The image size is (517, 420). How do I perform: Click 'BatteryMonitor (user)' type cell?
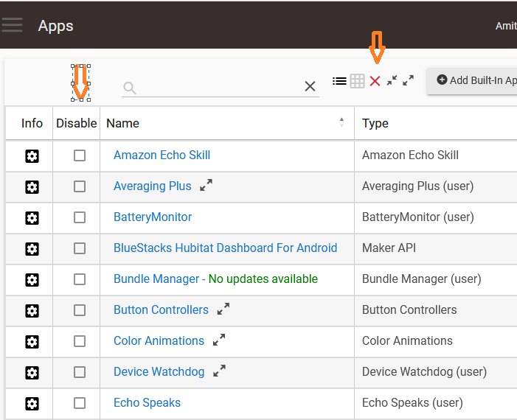pos(418,217)
